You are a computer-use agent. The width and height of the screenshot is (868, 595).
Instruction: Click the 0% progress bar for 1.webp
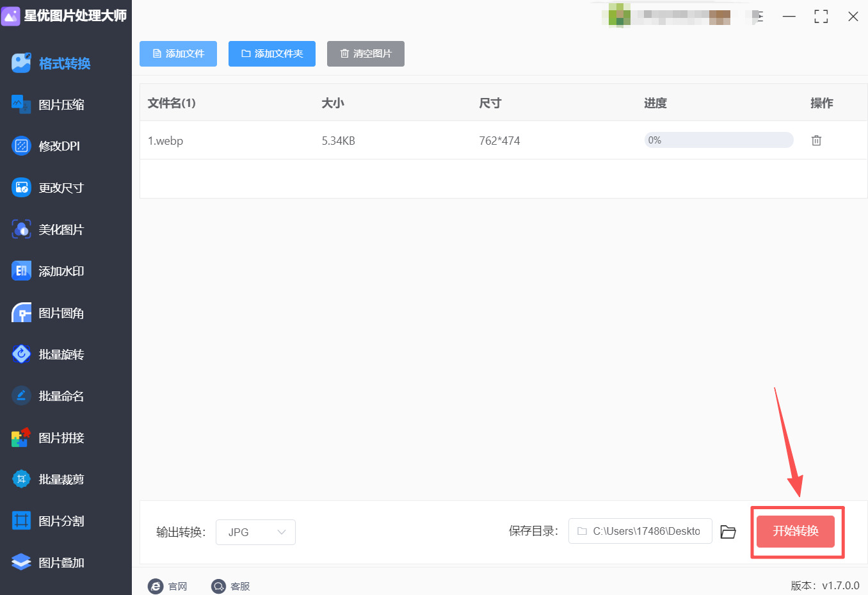tap(718, 140)
